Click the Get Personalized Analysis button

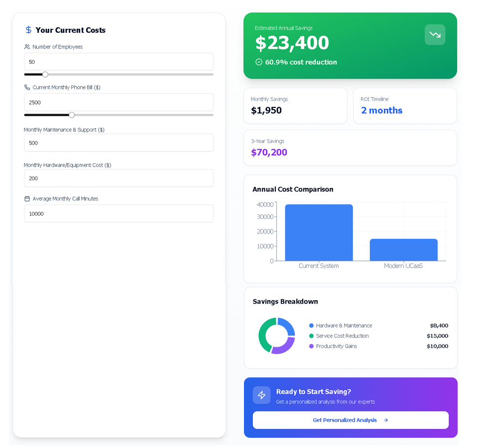(x=351, y=420)
